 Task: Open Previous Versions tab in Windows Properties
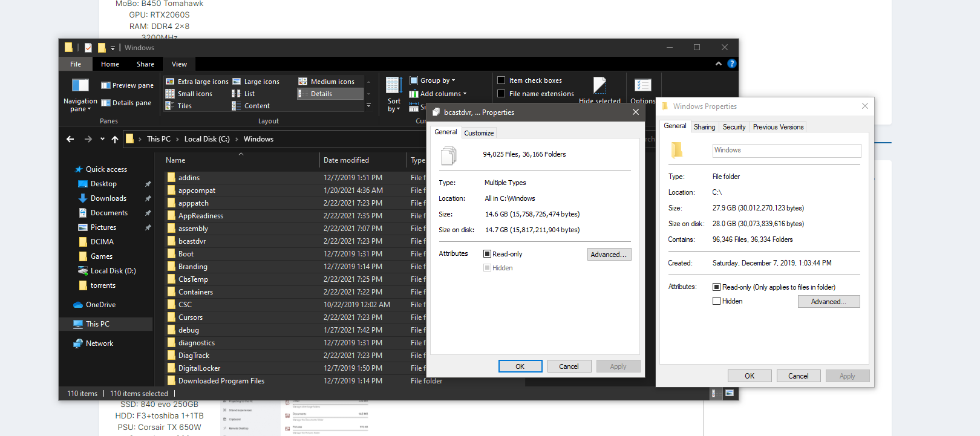click(778, 127)
